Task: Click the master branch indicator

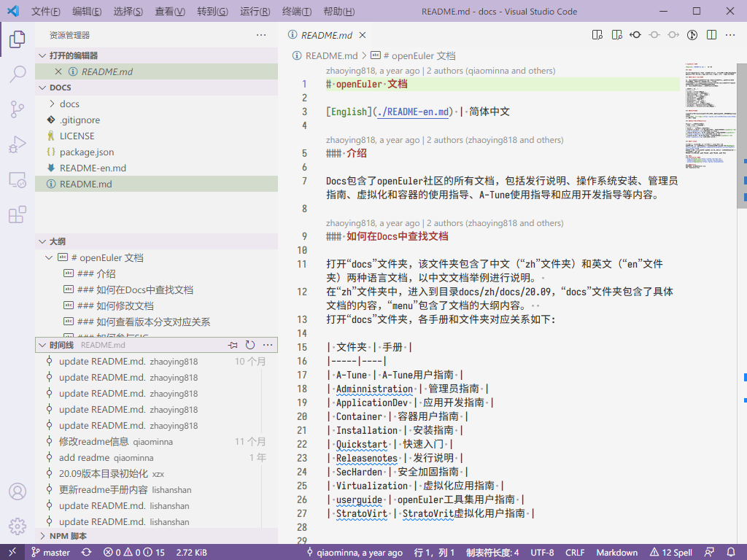Action: coord(50,553)
